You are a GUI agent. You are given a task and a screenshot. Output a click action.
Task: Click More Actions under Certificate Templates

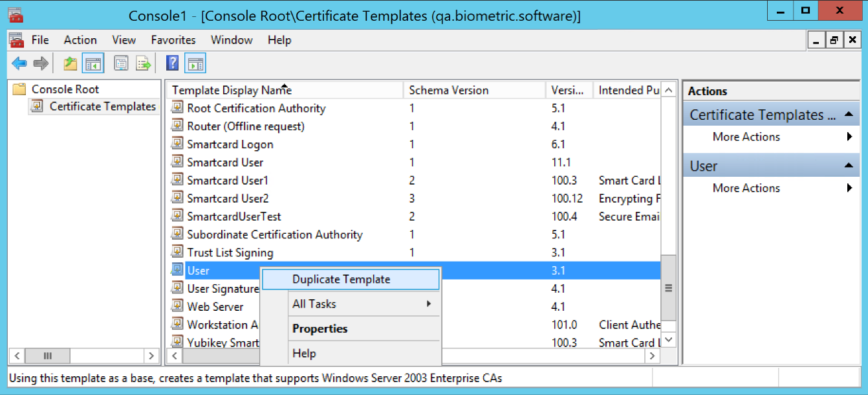point(745,137)
